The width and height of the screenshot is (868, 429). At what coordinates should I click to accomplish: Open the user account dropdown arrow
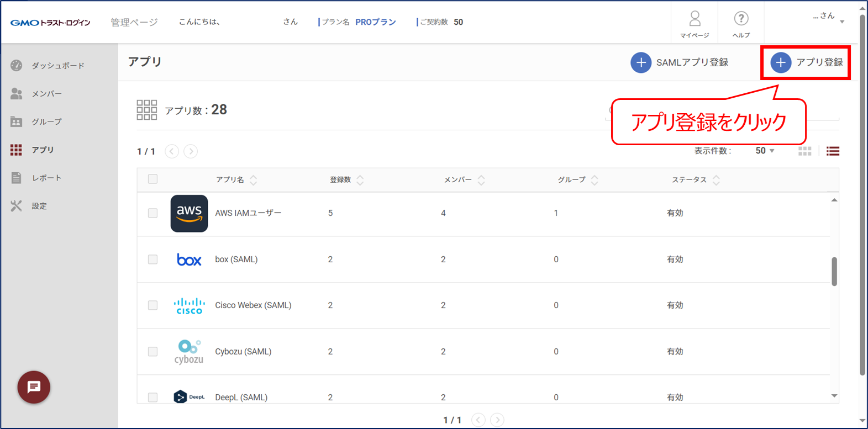point(842,22)
